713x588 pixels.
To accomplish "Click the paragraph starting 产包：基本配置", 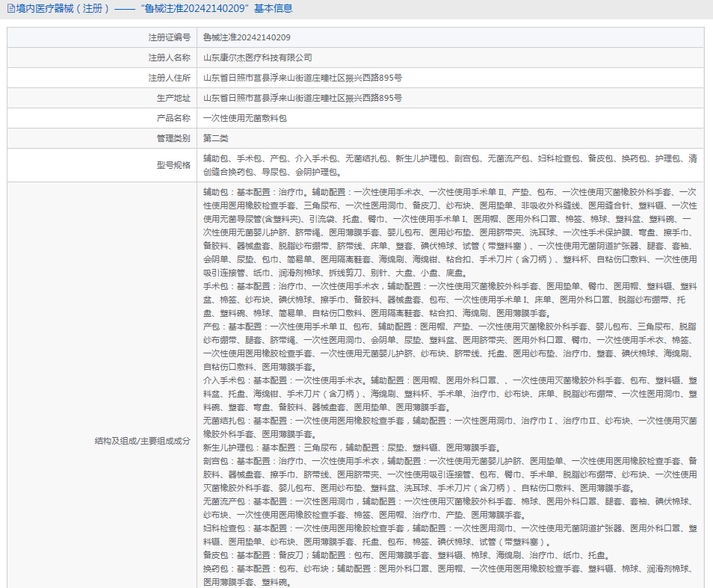I will pyautogui.click(x=450, y=347).
